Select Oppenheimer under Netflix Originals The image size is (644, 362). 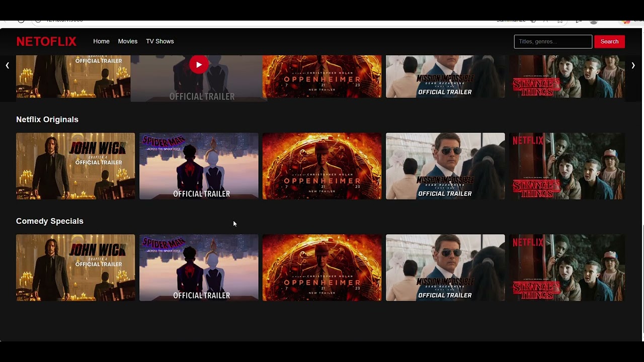[x=322, y=166]
